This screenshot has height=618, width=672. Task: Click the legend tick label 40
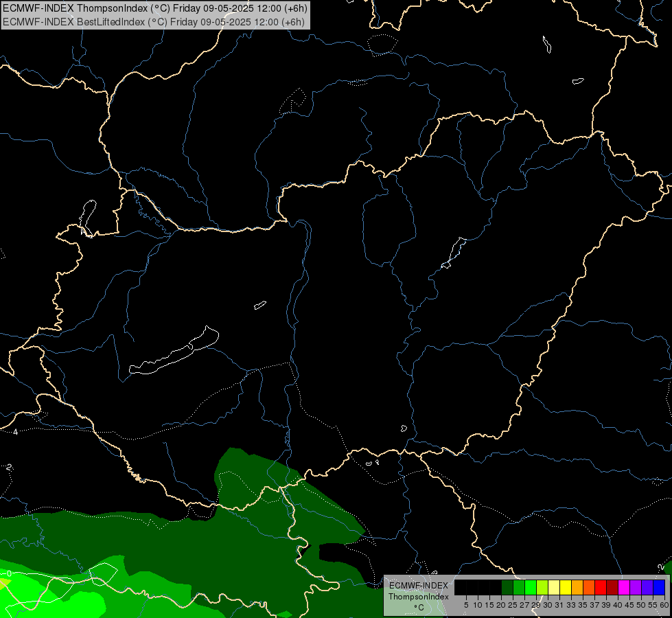(x=618, y=605)
